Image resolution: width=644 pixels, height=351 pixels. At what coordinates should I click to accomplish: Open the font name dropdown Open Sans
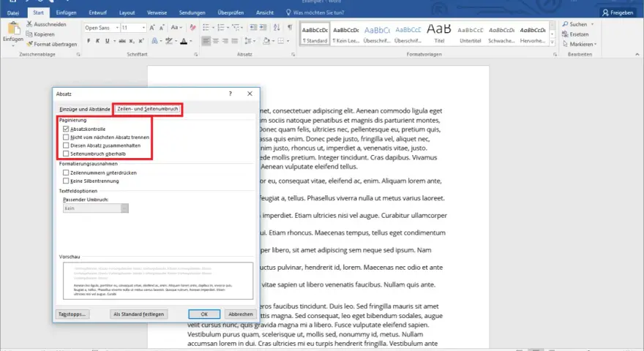(x=117, y=28)
